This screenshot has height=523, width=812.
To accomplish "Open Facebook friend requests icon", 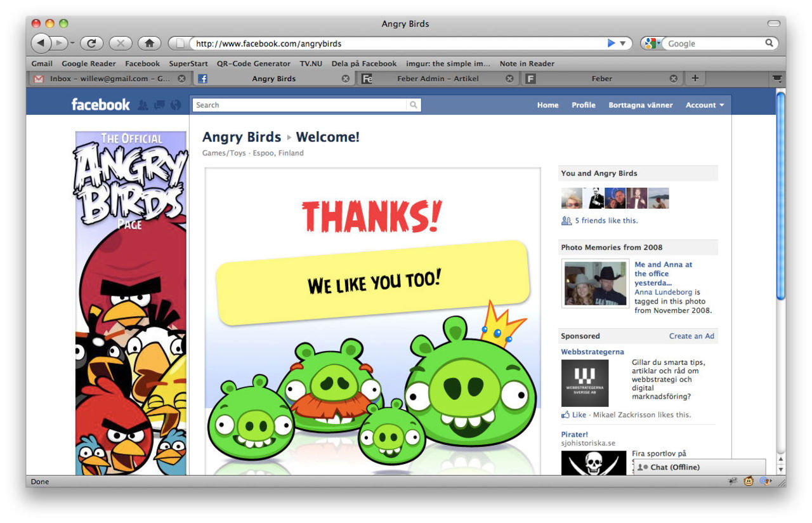I will 143,105.
